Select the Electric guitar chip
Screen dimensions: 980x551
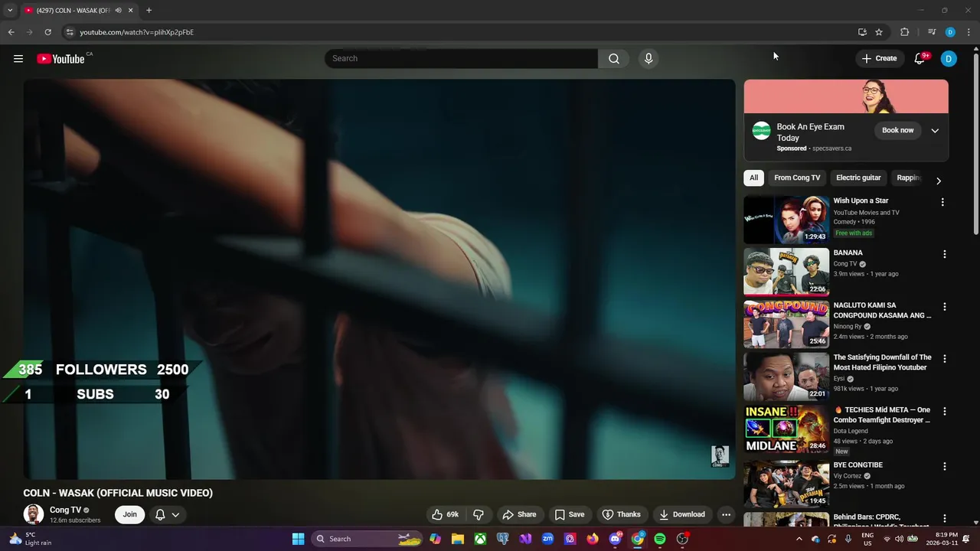tap(858, 178)
